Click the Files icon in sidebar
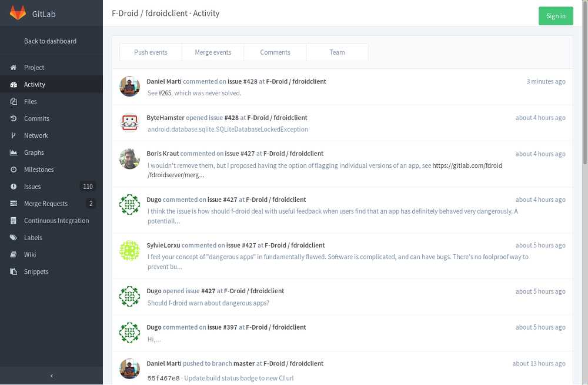 tap(14, 102)
